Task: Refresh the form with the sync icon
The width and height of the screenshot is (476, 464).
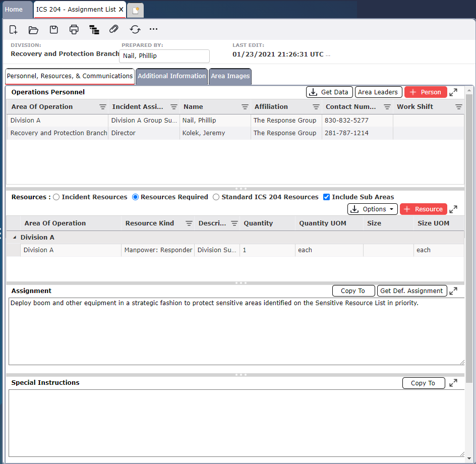Action: click(135, 30)
